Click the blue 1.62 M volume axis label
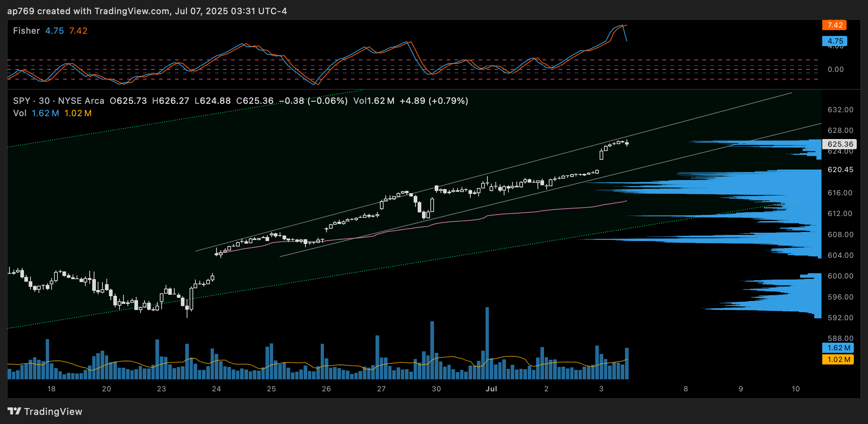This screenshot has width=868, height=424. 838,348
